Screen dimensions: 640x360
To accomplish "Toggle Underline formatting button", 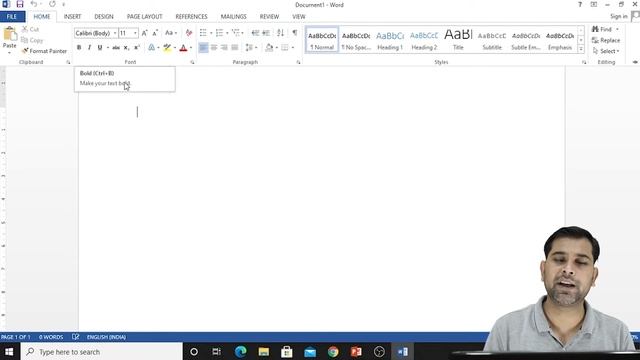I will click(100, 48).
